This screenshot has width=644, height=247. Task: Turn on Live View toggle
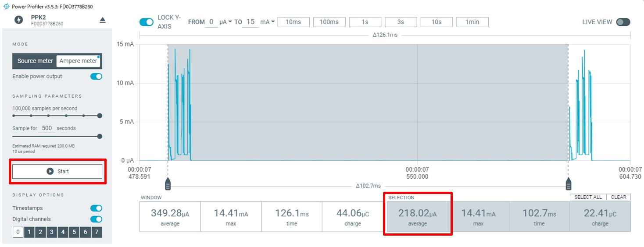[x=623, y=22]
